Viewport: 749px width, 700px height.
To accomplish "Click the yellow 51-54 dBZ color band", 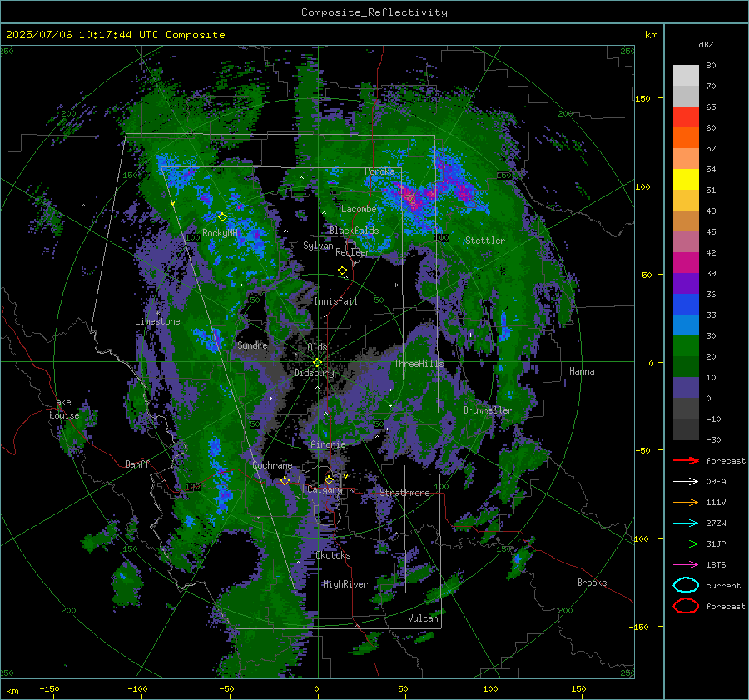I will [x=686, y=180].
